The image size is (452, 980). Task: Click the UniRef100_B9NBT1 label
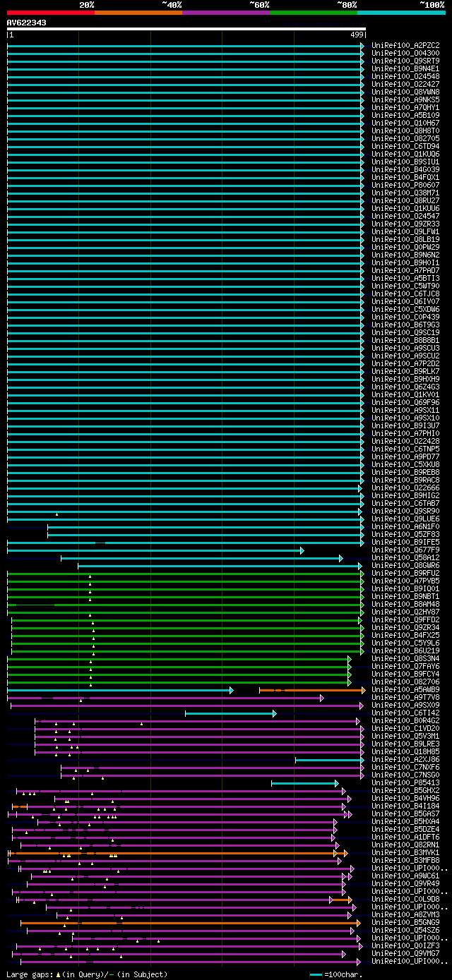(405, 597)
